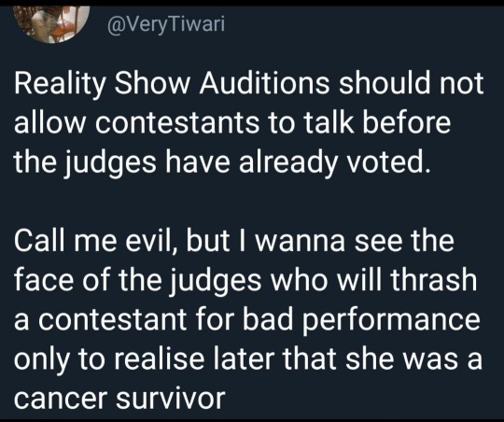This screenshot has height=422, width=504.
Task: Click the word "wanna" in the tweet
Action: tap(301, 242)
